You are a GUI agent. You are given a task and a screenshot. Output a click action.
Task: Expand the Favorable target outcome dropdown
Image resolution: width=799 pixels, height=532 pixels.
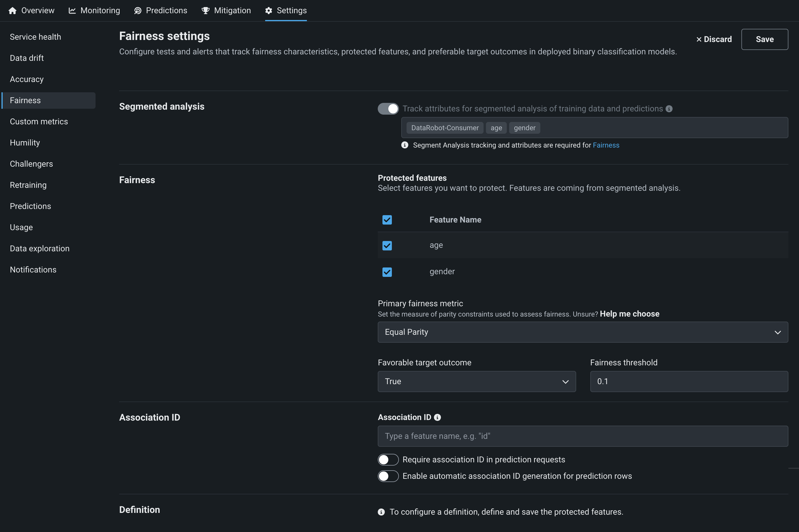click(476, 381)
